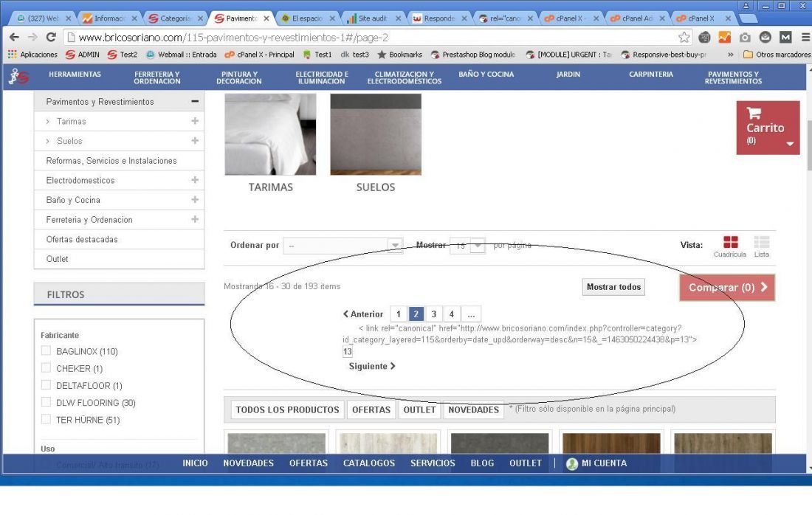Switch to Site audit browser tab
Screen dimensions: 812x515
tap(372, 18)
